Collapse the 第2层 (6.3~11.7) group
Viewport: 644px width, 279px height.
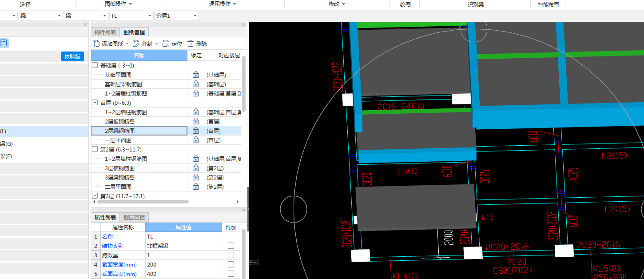coord(95,149)
